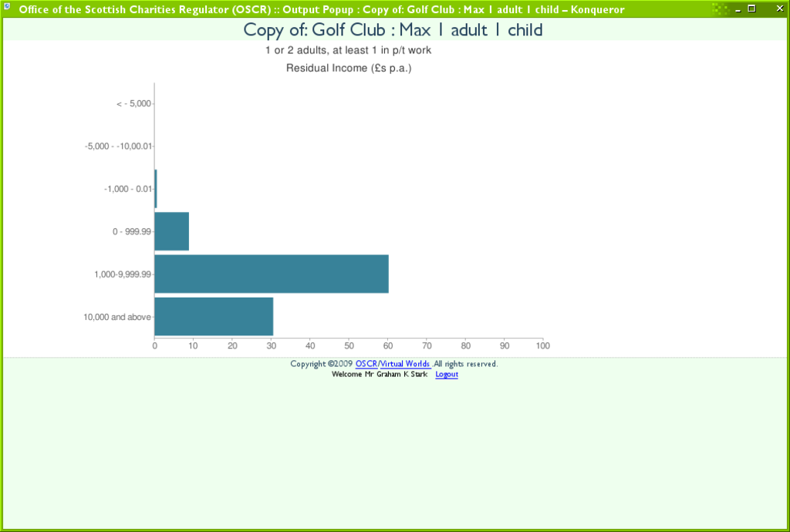Click the tiny -1,000 - 0.01 bar

pos(156,189)
